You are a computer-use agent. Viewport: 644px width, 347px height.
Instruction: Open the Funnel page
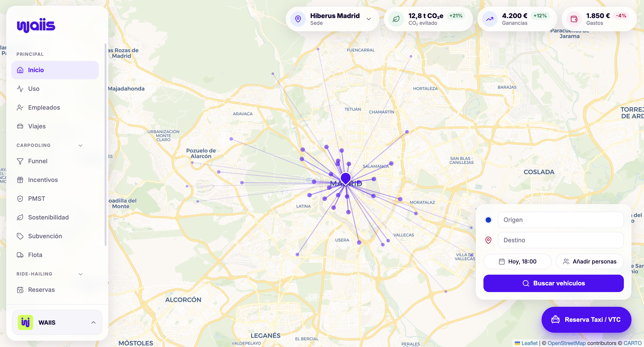point(55,161)
